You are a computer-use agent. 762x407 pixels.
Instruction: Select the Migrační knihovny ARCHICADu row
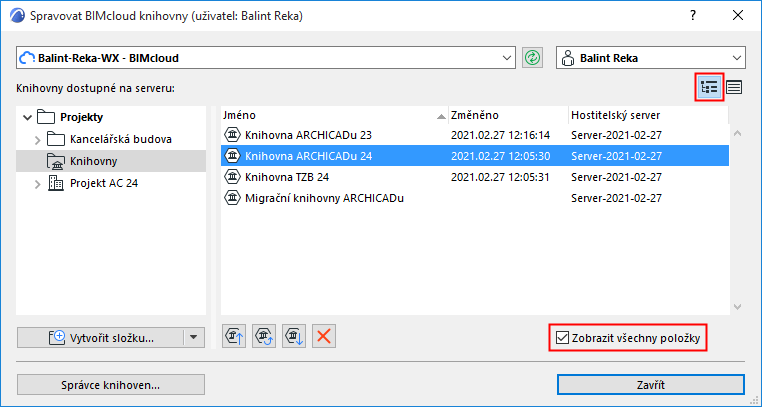[475, 198]
